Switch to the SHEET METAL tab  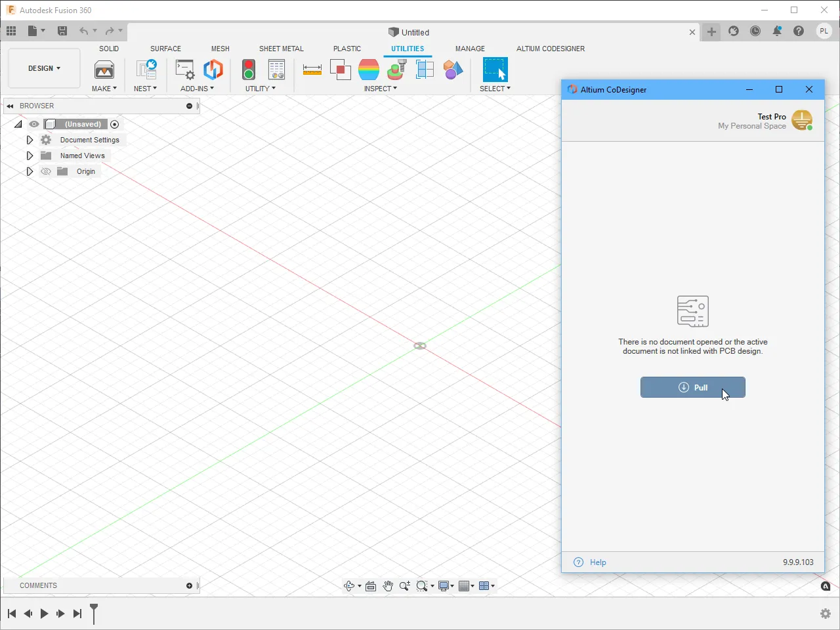pos(281,49)
